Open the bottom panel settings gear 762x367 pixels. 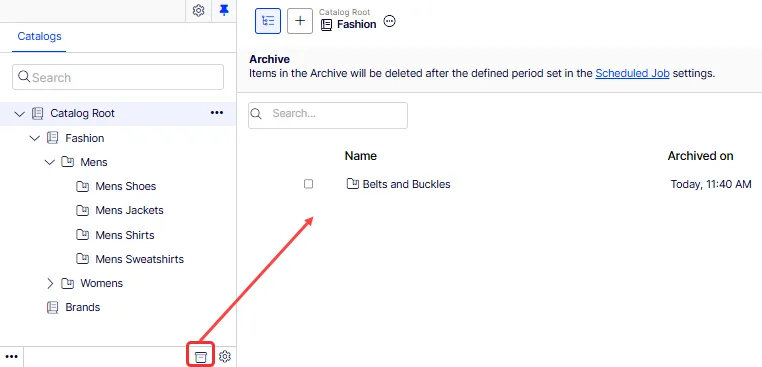point(225,357)
